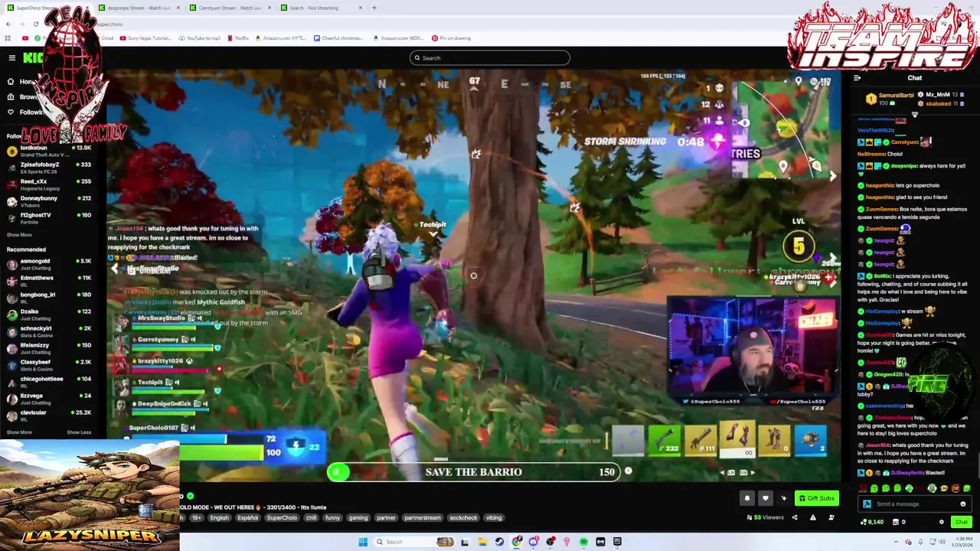Open schneckyirl recommended channel

click(x=49, y=331)
